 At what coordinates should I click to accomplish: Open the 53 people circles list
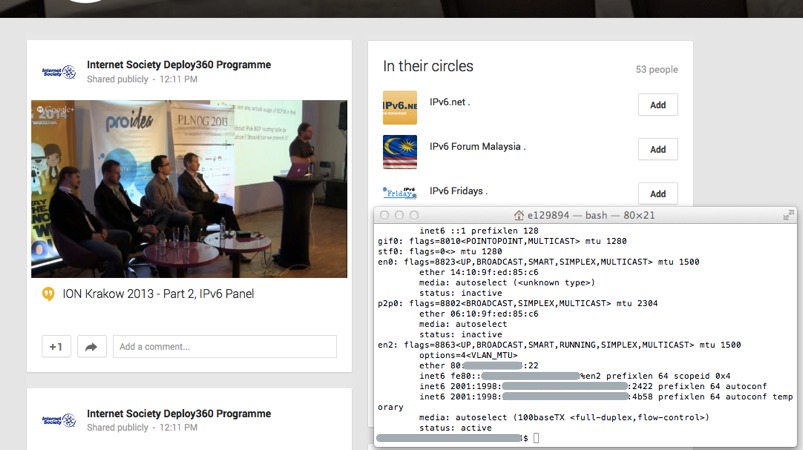pyautogui.click(x=656, y=70)
